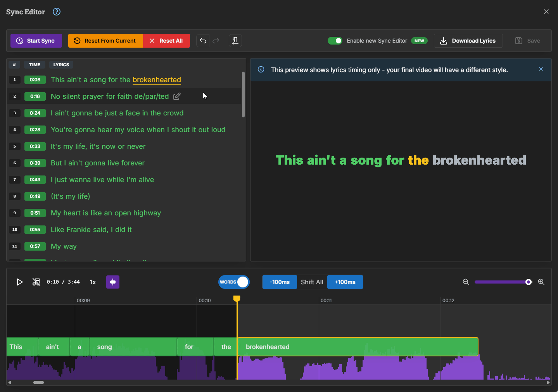Select lyric 'But I ain't gonna live forever'
Screen dimensions: 558x392
click(x=98, y=163)
